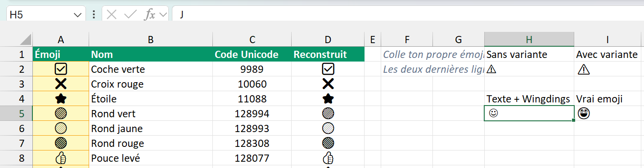Viewport: 644px width, 168px height.
Task: Select column C header
Action: 252,40
